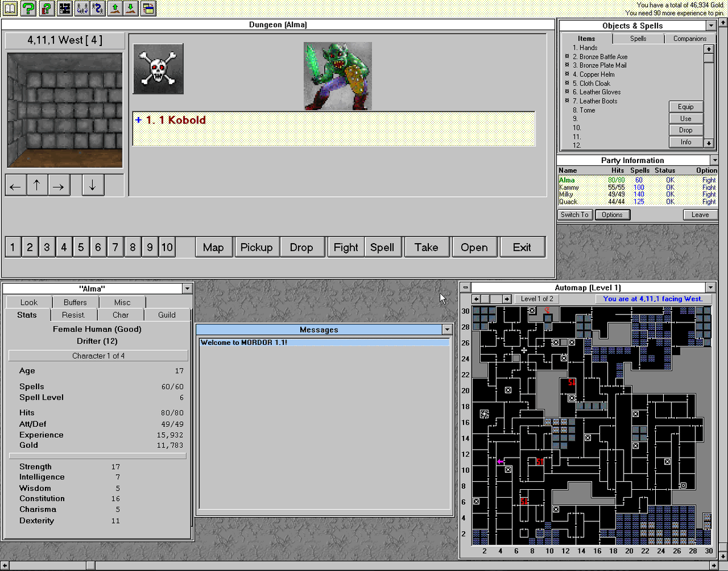This screenshot has height=571, width=728.
Task: Open the Party Information dropdown arrow
Action: (714, 160)
